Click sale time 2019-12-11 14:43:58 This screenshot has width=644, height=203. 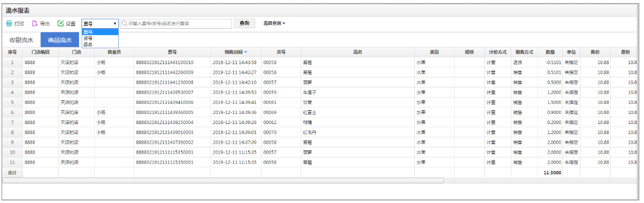pyautogui.click(x=234, y=63)
